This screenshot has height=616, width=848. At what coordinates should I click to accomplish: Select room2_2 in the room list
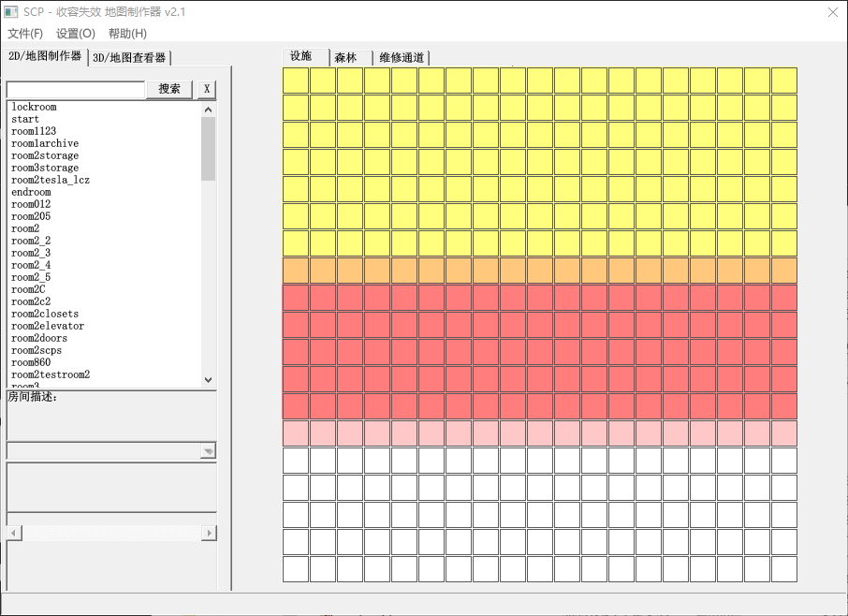(x=31, y=241)
